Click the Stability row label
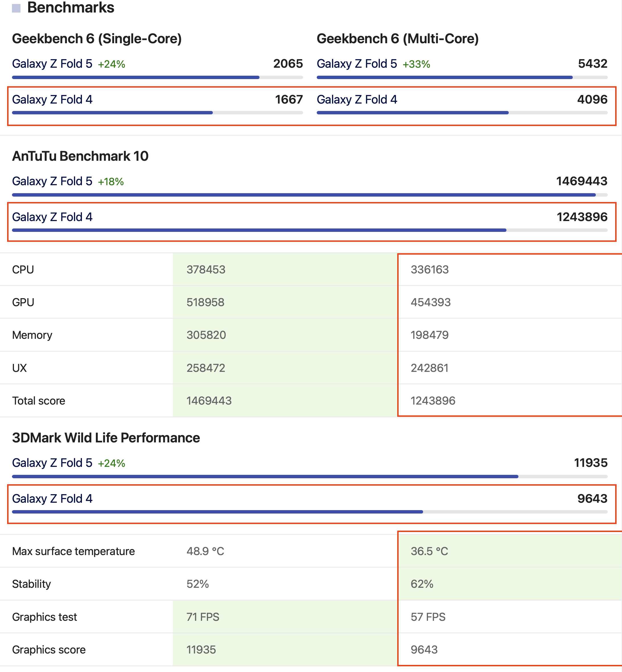The image size is (622, 672). click(x=32, y=584)
